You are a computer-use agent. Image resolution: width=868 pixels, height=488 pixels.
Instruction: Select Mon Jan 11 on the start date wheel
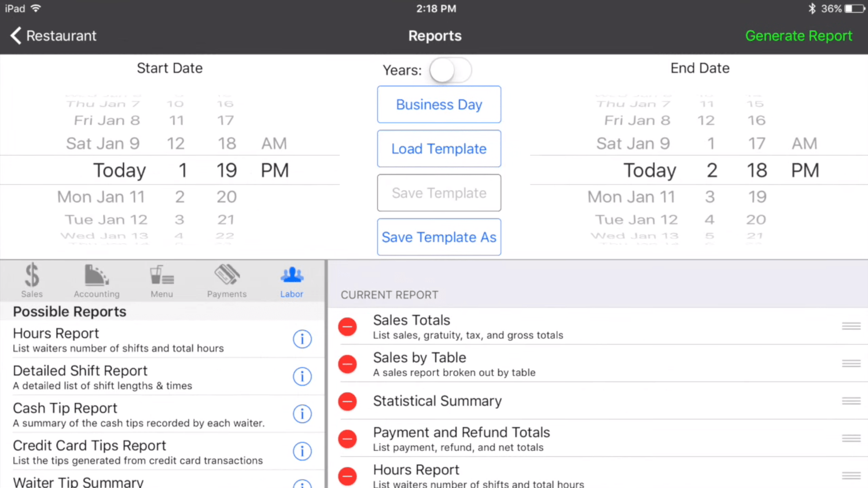click(x=101, y=197)
